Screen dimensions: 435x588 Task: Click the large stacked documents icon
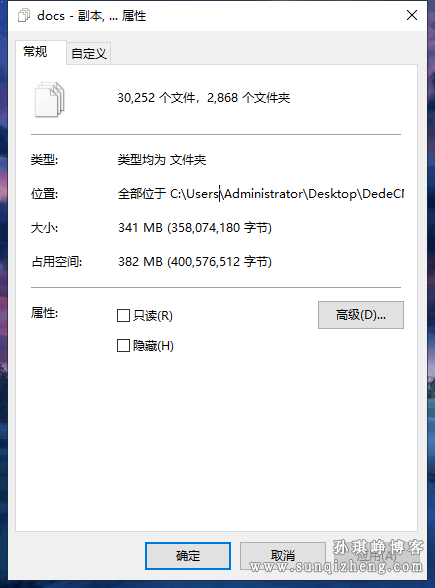(50, 100)
